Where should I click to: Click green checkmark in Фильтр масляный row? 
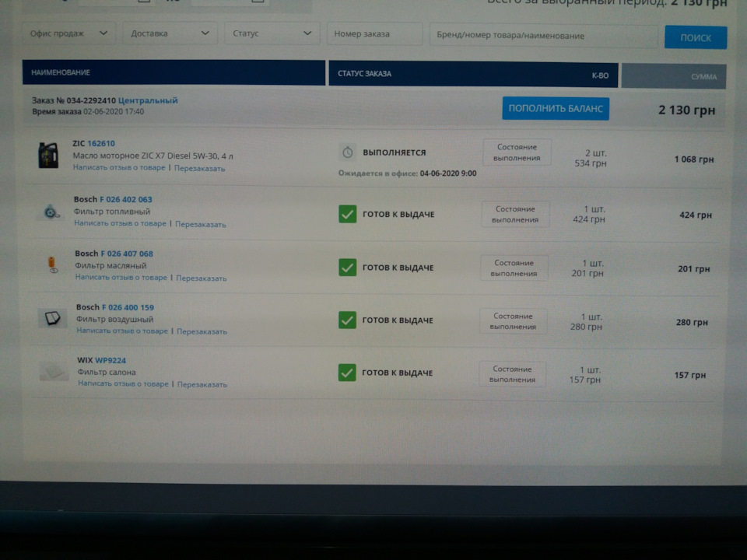pyautogui.click(x=348, y=267)
